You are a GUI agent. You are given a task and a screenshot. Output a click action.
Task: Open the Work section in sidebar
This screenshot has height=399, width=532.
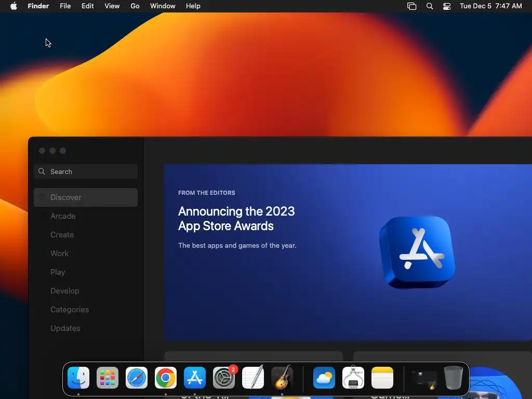tap(86, 254)
